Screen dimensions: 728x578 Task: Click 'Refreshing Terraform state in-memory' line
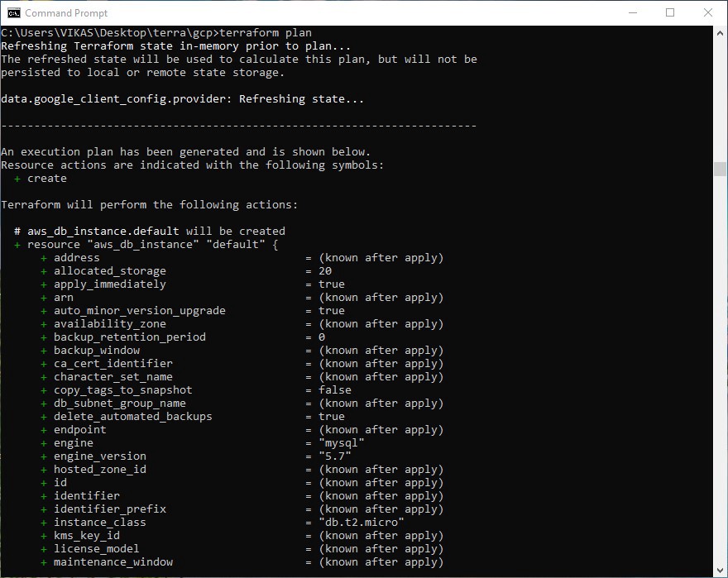point(175,46)
